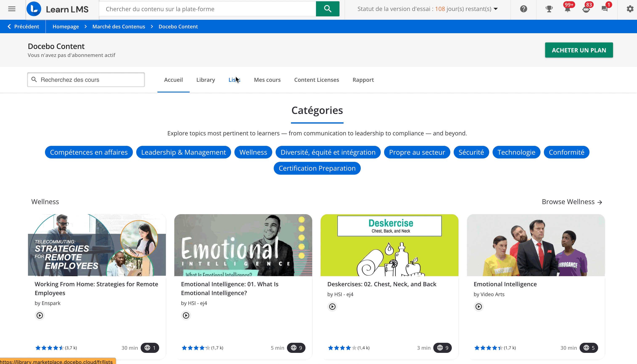The image size is (637, 364).
Task: Open the notifications bell icon
Action: (x=567, y=9)
